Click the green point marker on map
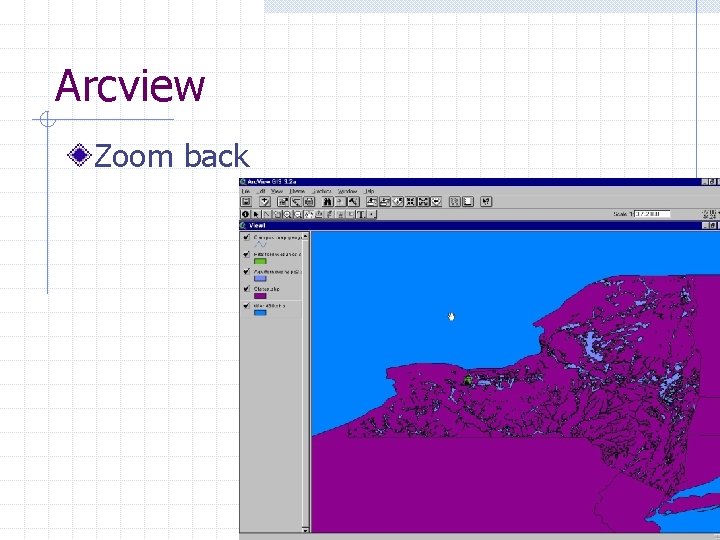 tap(468, 380)
